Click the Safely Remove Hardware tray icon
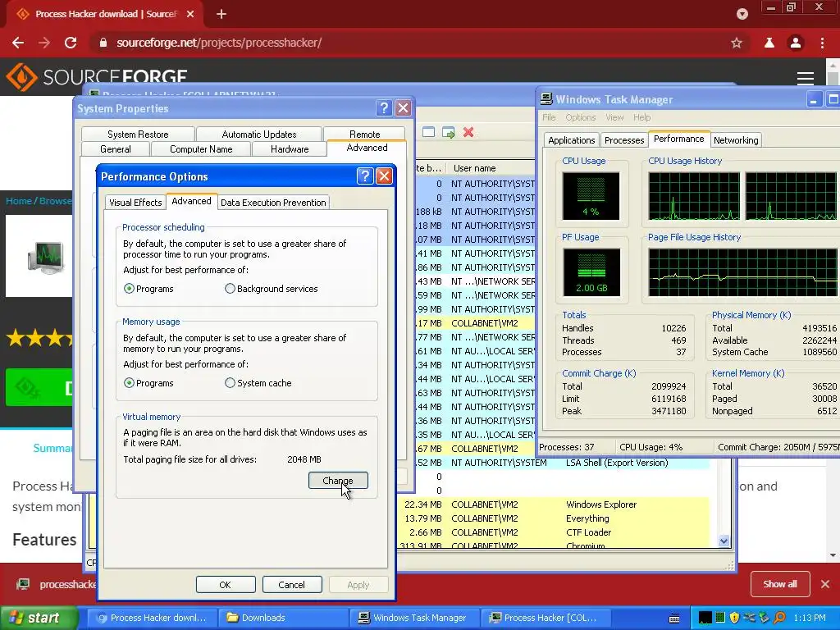The width and height of the screenshot is (840, 630). [x=764, y=618]
